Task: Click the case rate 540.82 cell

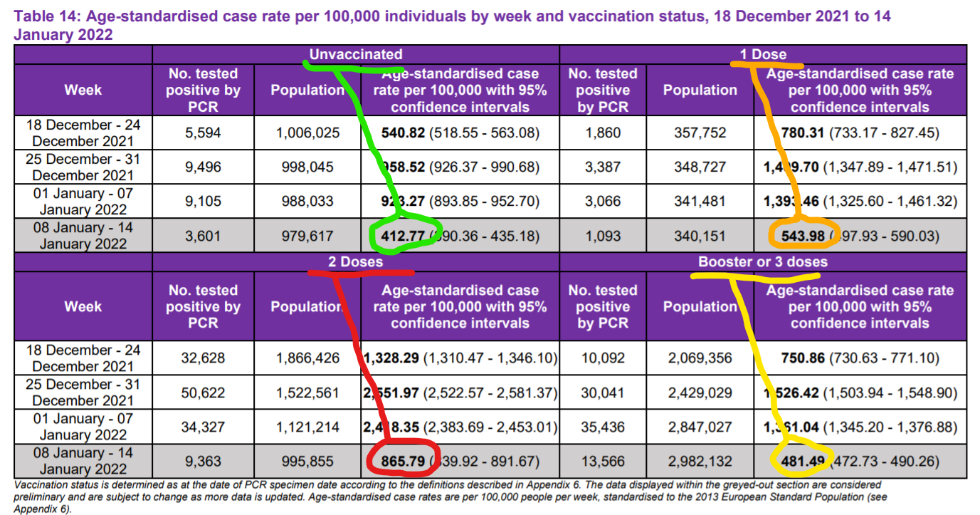Action: pyautogui.click(x=460, y=132)
